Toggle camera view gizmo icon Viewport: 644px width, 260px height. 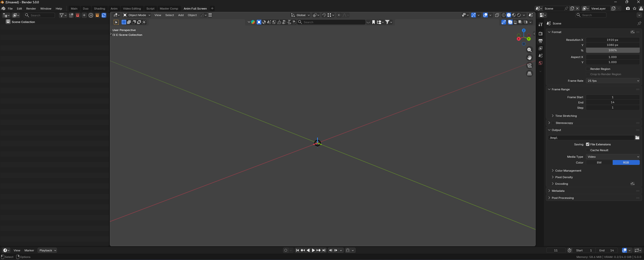529,66
